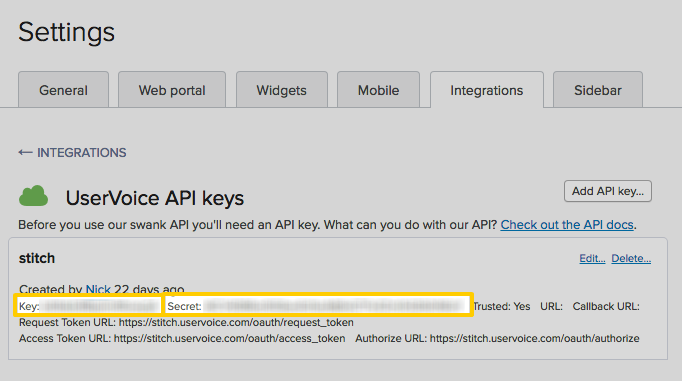Click the 'Trusted: Yes' text

501,306
